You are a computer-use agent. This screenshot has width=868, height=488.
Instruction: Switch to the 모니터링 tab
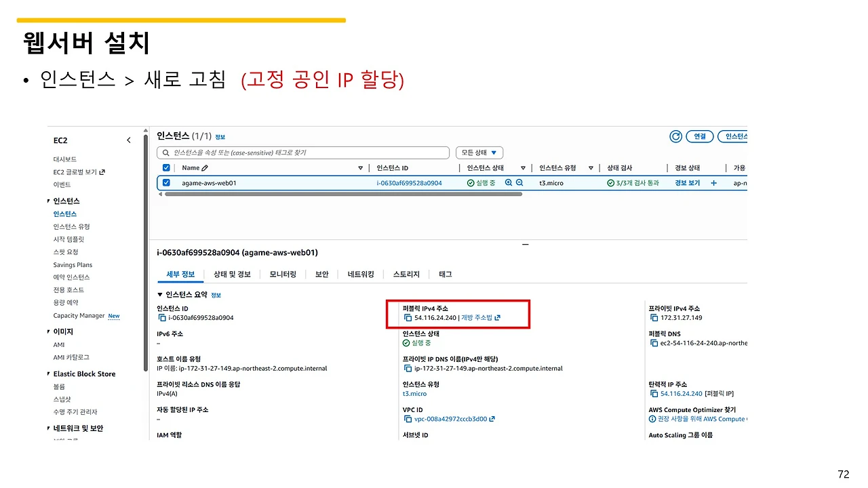click(x=283, y=274)
